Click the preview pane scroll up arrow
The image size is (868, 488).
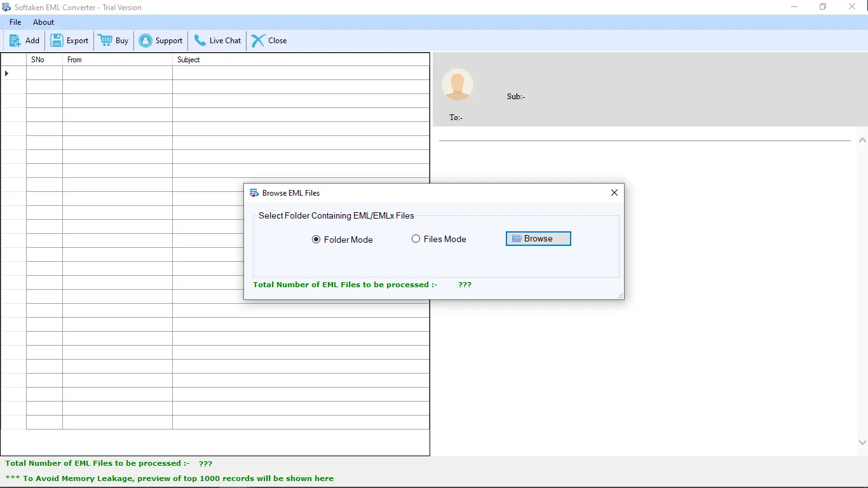862,140
